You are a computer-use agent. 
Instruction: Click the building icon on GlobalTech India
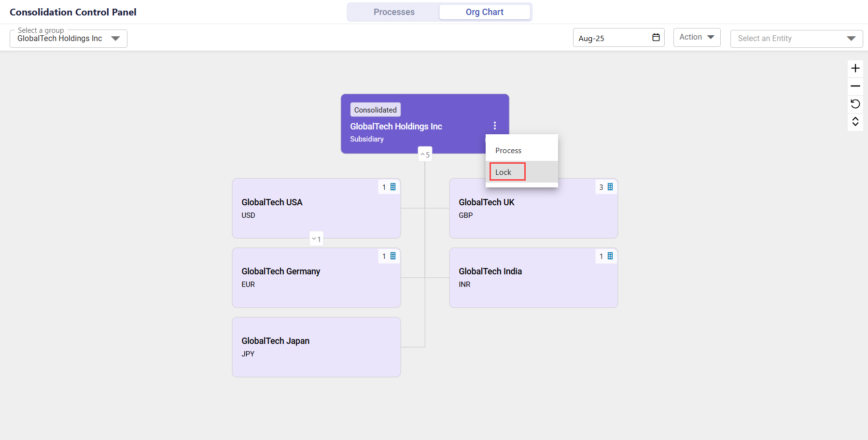coord(610,256)
